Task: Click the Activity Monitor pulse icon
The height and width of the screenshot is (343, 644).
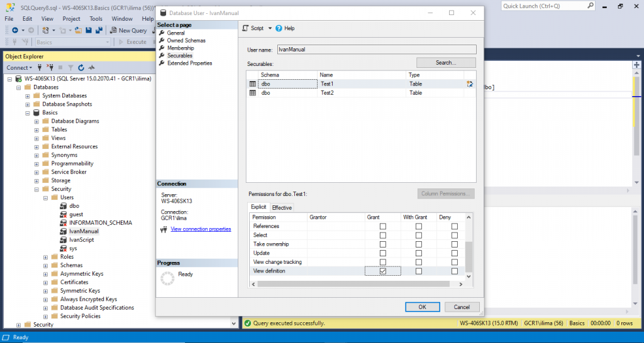Action: click(92, 67)
